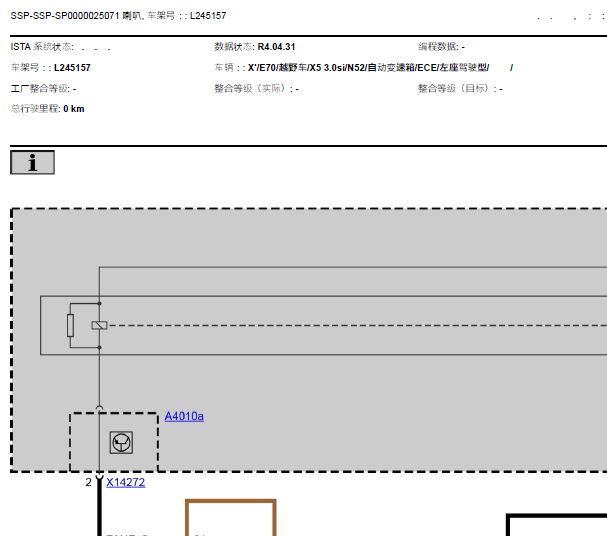Select total mileage value 0 km
The image size is (607, 536).
pyautogui.click(x=74, y=109)
